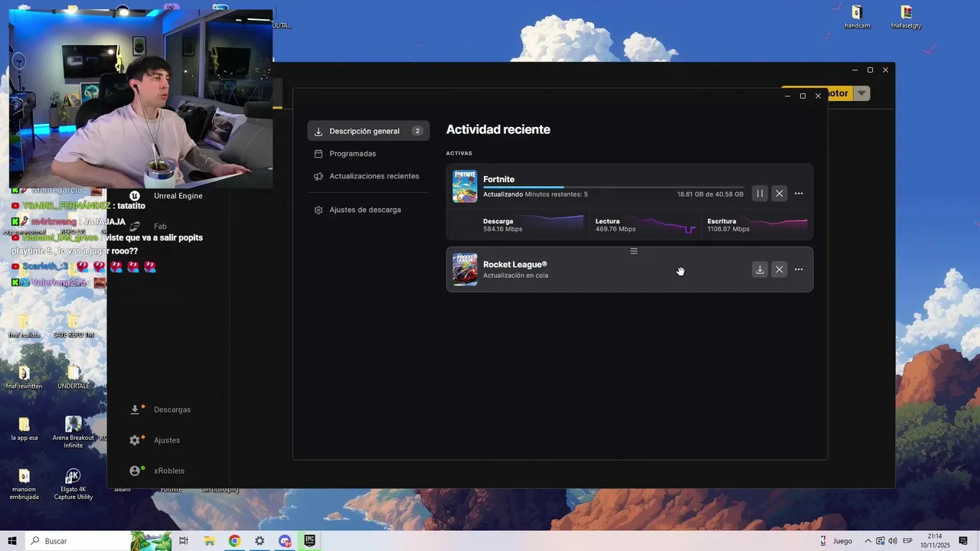
Task: Select Unreal Engine in the launcher sidebar
Action: (x=168, y=196)
